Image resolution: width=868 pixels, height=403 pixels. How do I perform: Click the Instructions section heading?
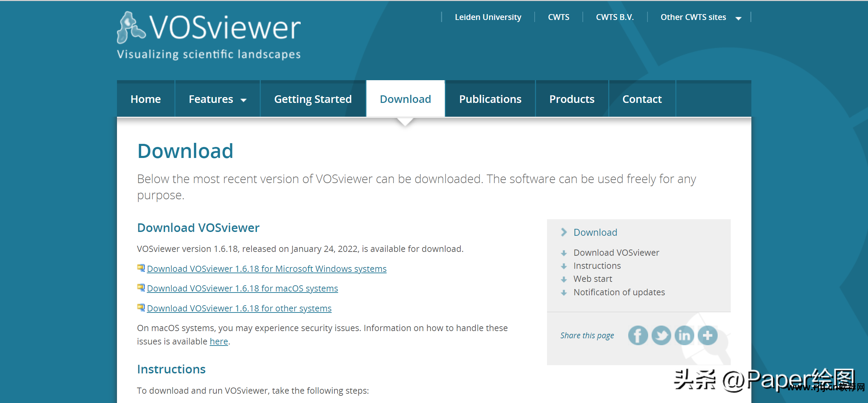coord(171,369)
